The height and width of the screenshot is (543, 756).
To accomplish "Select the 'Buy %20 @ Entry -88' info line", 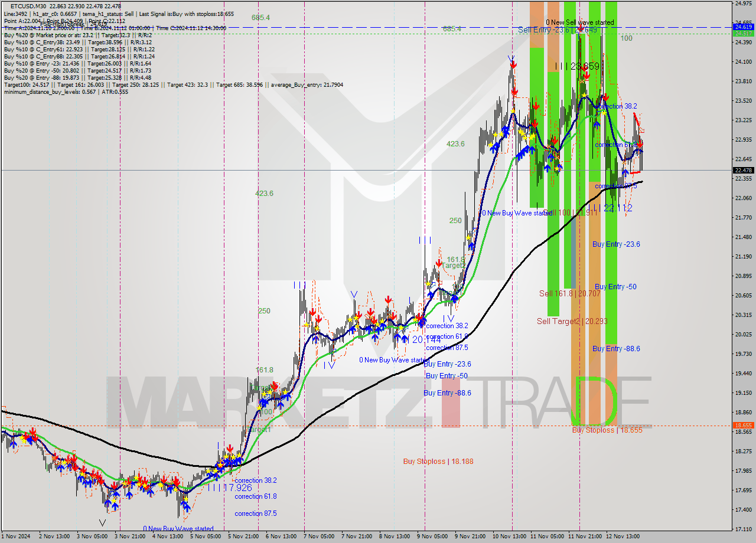I will point(77,78).
